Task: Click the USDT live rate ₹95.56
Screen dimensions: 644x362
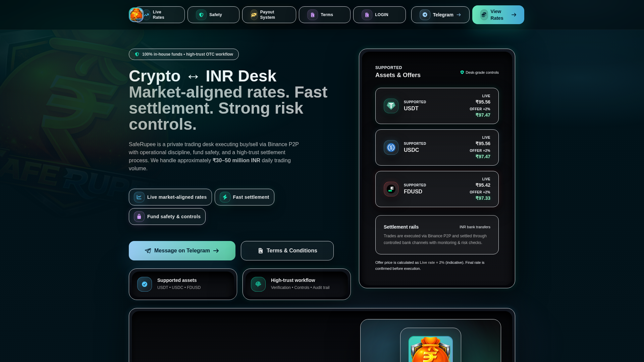Action: coord(483,102)
